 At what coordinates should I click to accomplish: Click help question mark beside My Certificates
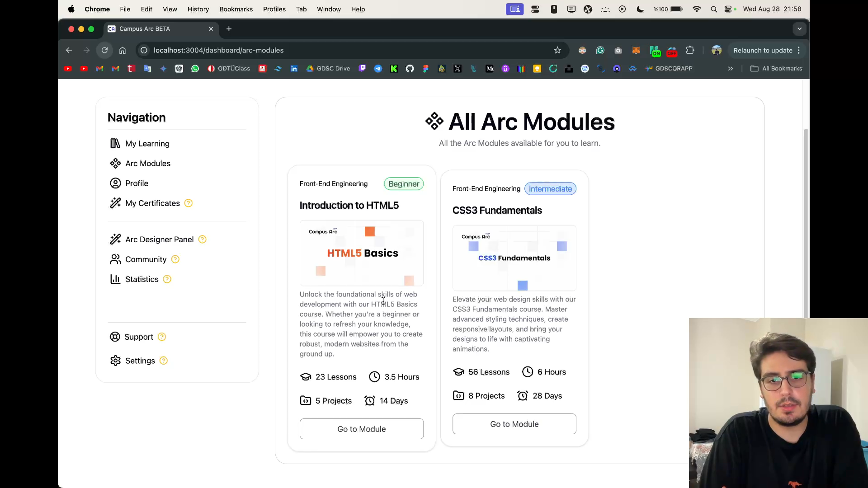pos(189,203)
